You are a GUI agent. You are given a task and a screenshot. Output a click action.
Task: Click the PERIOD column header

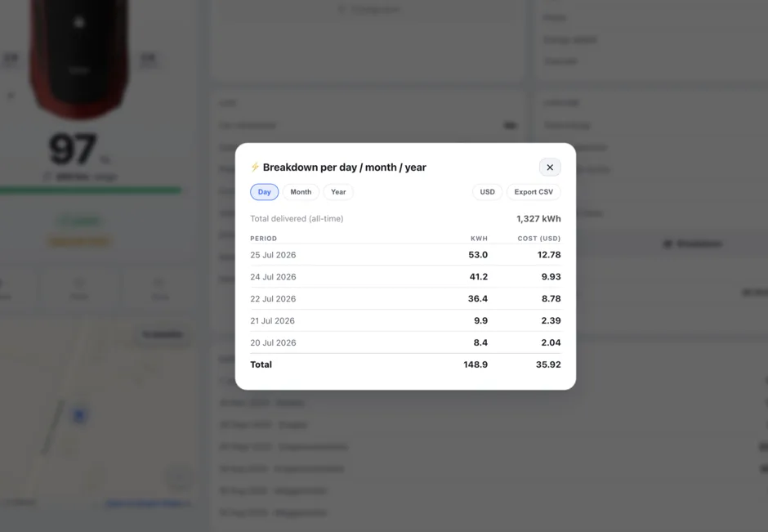pos(264,239)
